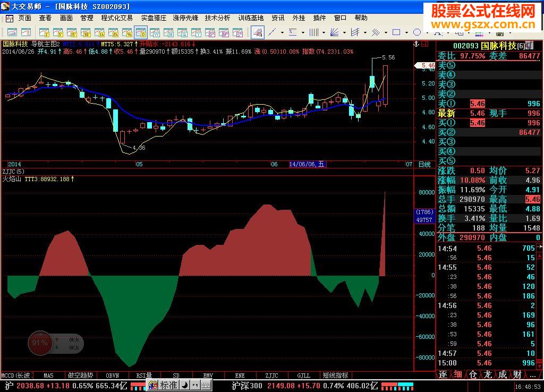Click the 14/06/06 date marker on axis
The image size is (544, 392).
pyautogui.click(x=307, y=164)
